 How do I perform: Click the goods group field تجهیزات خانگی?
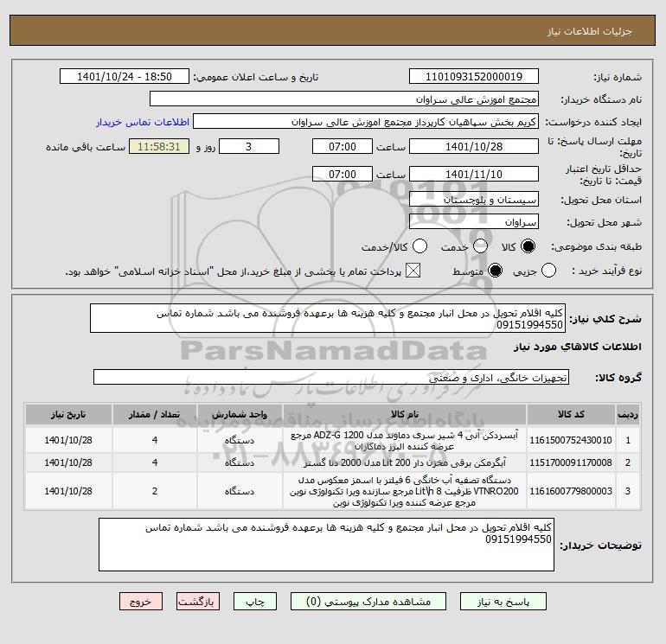331,377
